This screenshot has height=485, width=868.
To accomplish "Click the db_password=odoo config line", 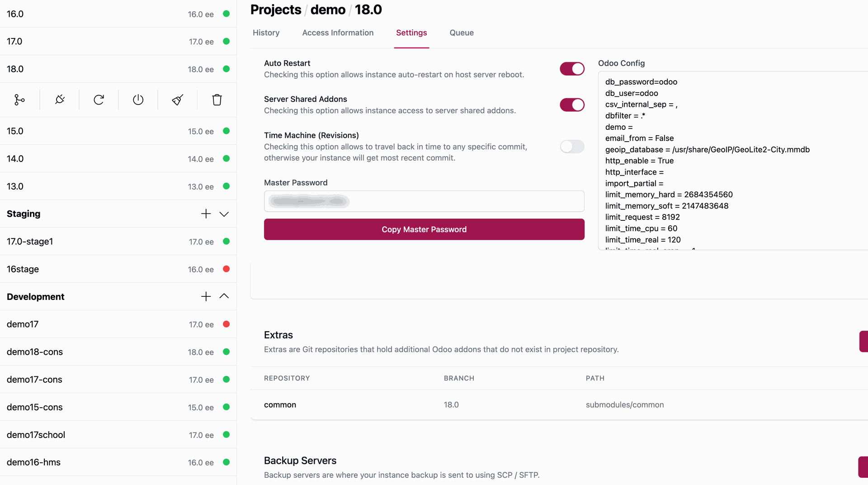I will (641, 82).
